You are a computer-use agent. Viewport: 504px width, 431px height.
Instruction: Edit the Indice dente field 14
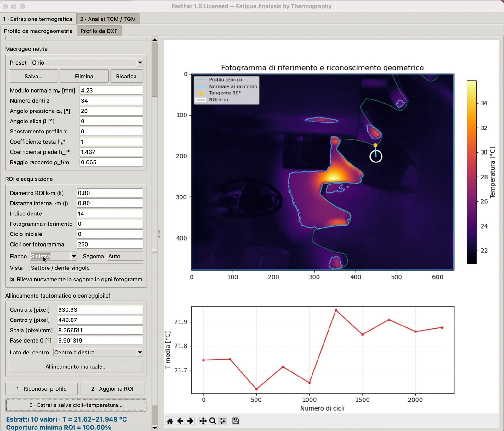pyautogui.click(x=110, y=213)
